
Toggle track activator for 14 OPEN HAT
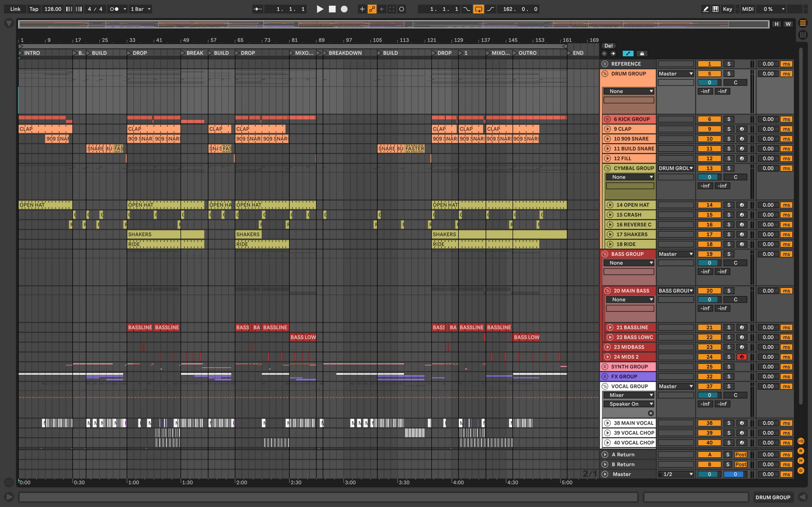[x=709, y=205]
